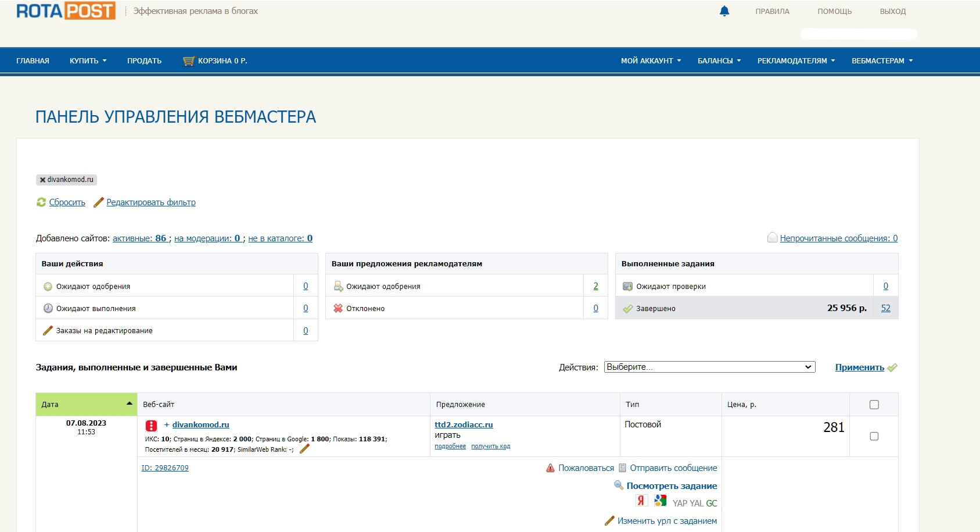The height and width of the screenshot is (532, 980).
Task: Click the Yandex icon in task row
Action: click(641, 501)
